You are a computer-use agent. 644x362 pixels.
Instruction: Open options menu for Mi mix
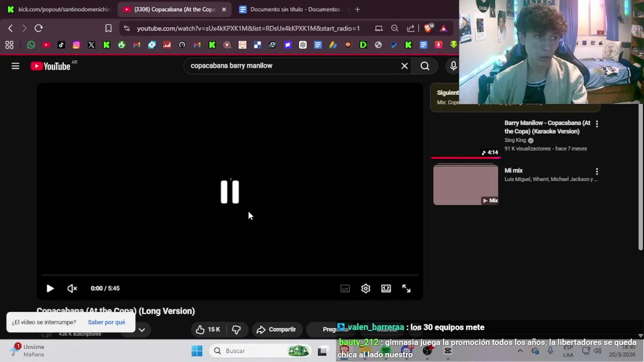[597, 171]
